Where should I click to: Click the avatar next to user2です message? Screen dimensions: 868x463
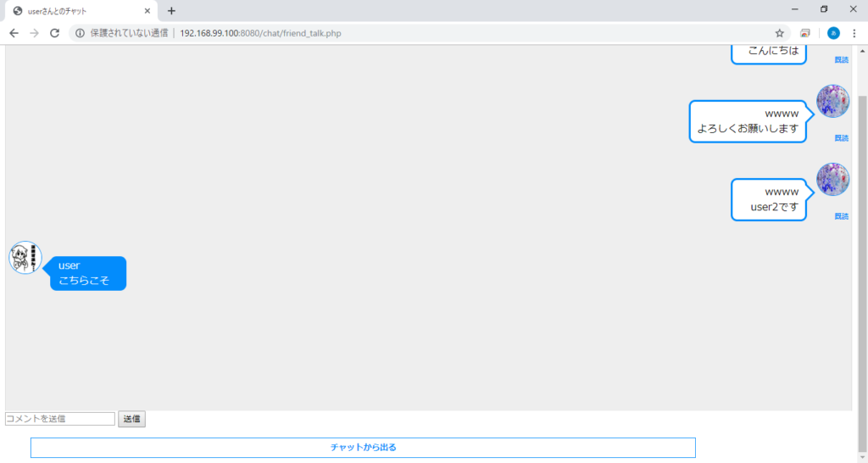tap(832, 180)
